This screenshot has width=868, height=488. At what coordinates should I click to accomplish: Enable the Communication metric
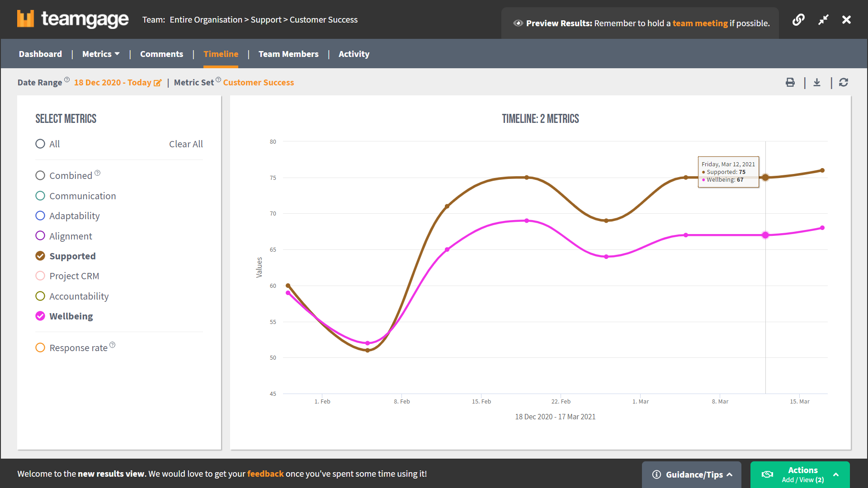(40, 196)
